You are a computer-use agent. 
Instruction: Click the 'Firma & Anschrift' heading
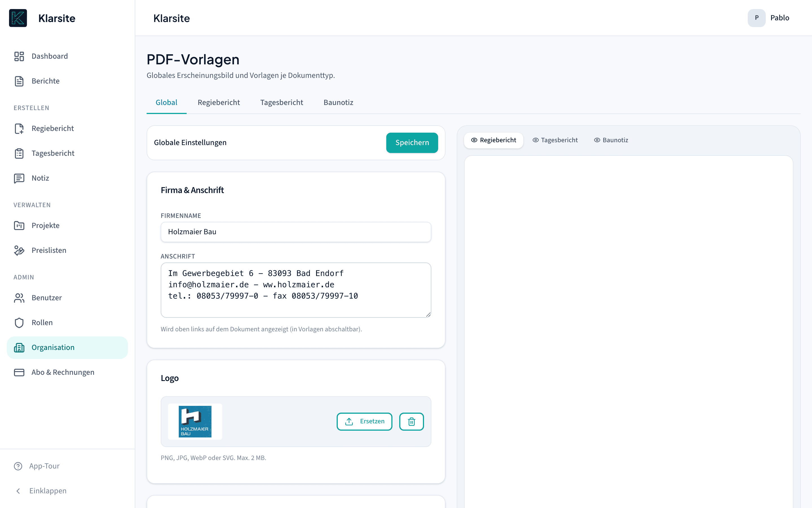pyautogui.click(x=192, y=190)
